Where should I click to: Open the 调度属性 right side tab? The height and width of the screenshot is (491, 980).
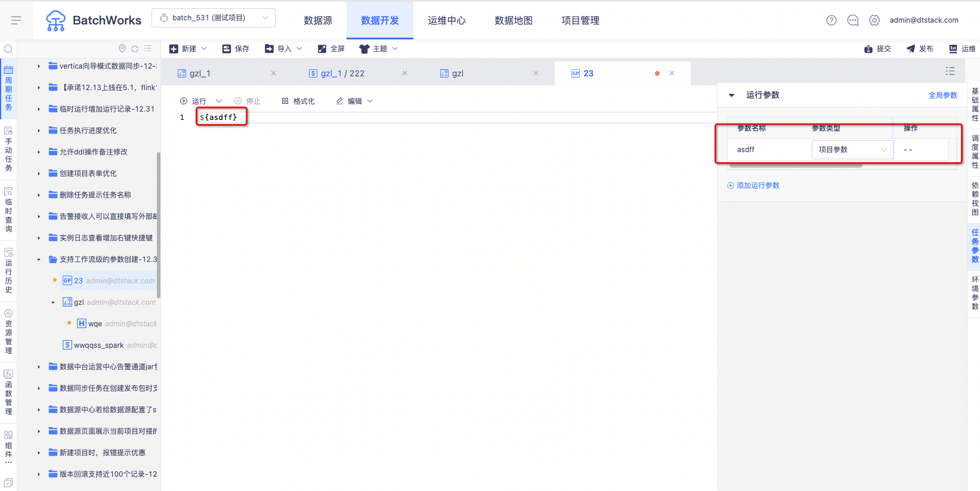pyautogui.click(x=975, y=152)
